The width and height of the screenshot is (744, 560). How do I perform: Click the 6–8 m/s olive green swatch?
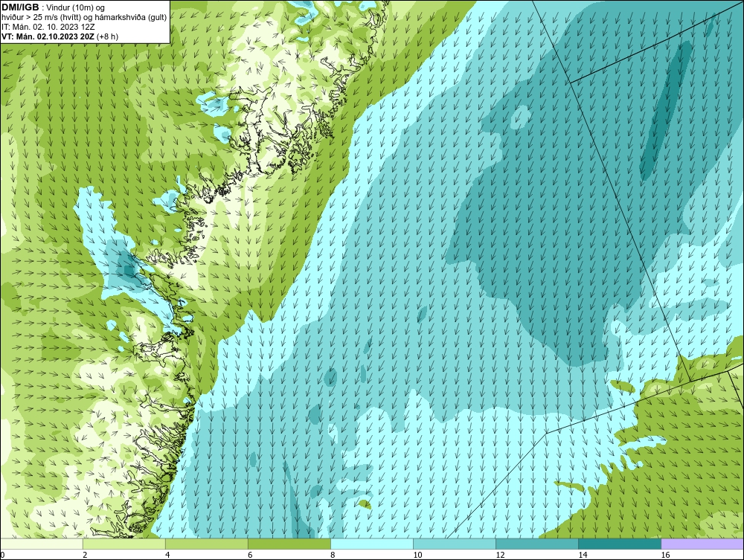point(289,544)
